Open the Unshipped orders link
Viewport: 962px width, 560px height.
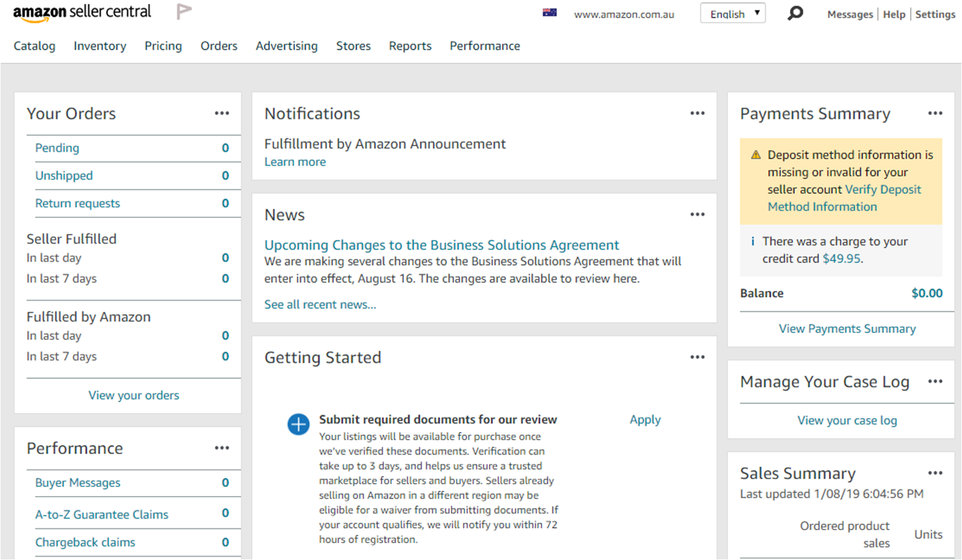pyautogui.click(x=64, y=175)
